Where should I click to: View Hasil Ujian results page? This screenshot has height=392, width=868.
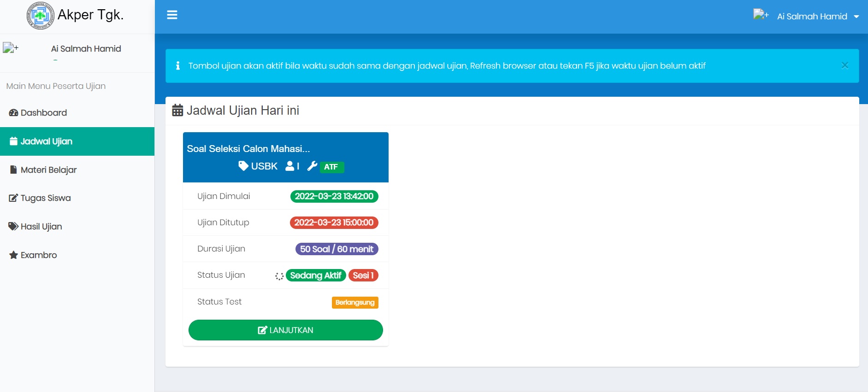[41, 227]
